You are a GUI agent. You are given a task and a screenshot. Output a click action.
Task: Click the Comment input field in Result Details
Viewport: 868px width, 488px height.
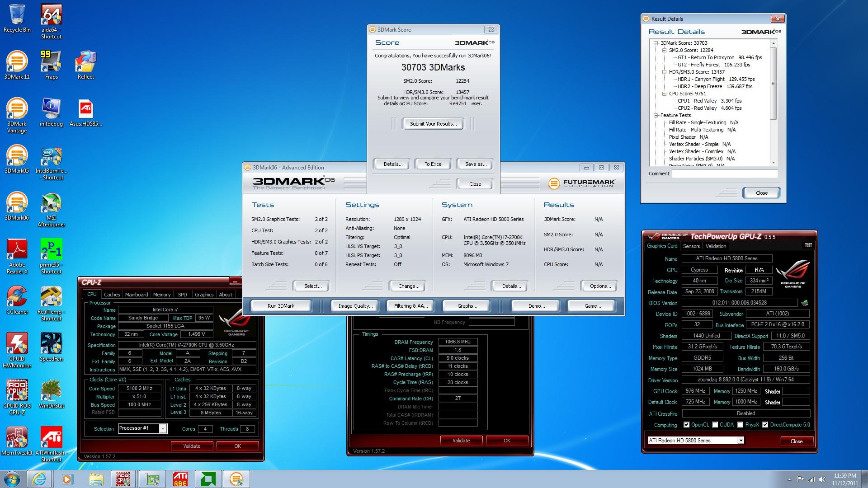point(725,174)
